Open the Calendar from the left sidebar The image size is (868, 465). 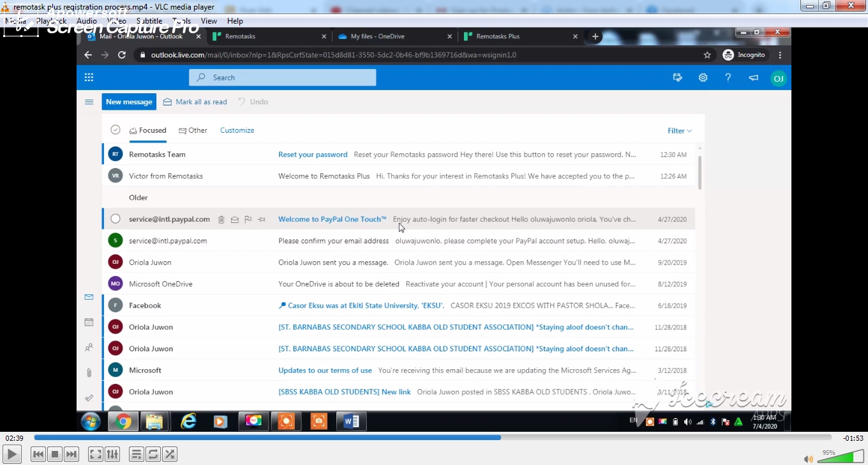tap(89, 322)
